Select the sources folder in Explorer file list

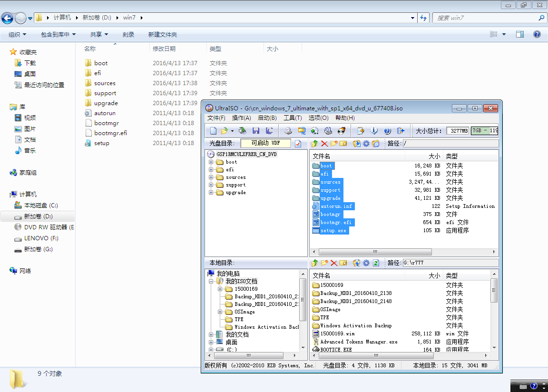pos(105,83)
